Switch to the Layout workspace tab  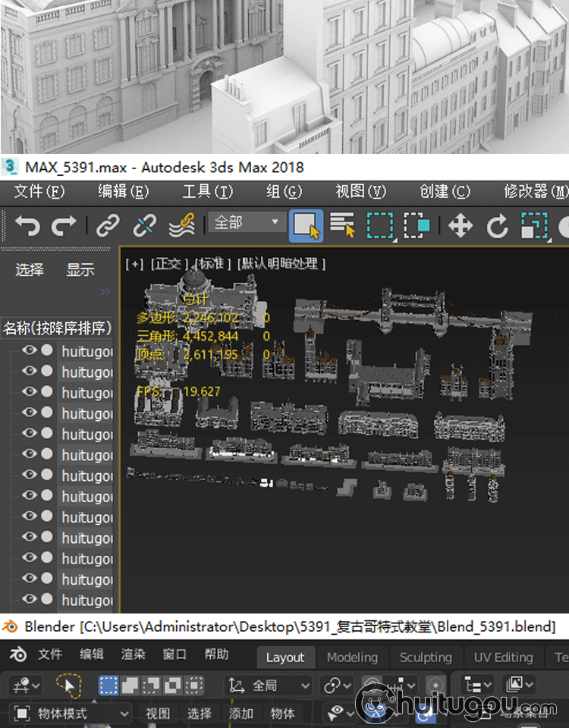pos(285,657)
